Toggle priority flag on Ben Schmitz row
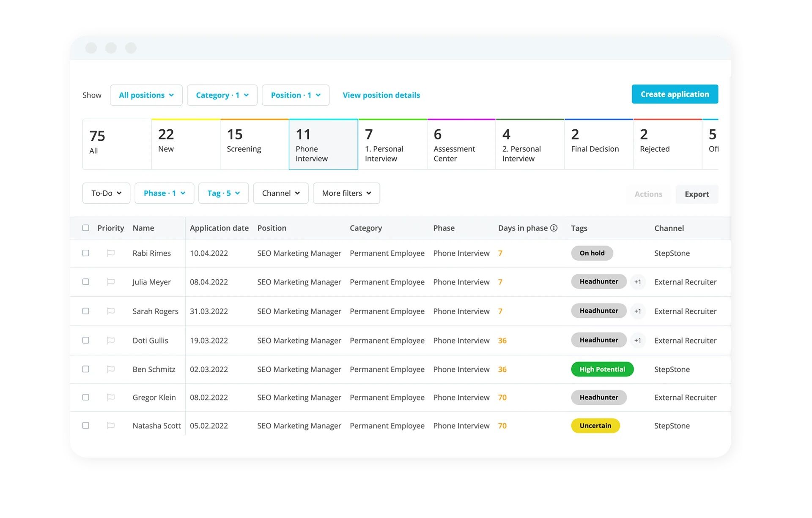Screen dimensions: 812x518 coord(111,369)
